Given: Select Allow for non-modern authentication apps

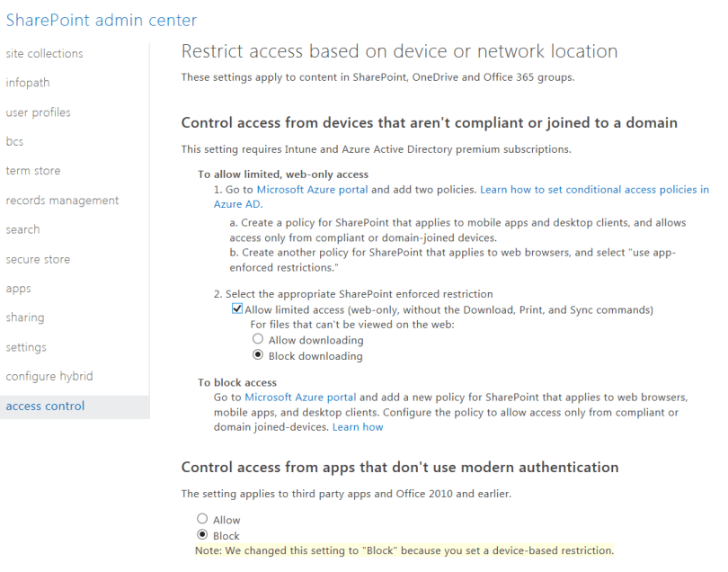Looking at the screenshot, I should 202,520.
